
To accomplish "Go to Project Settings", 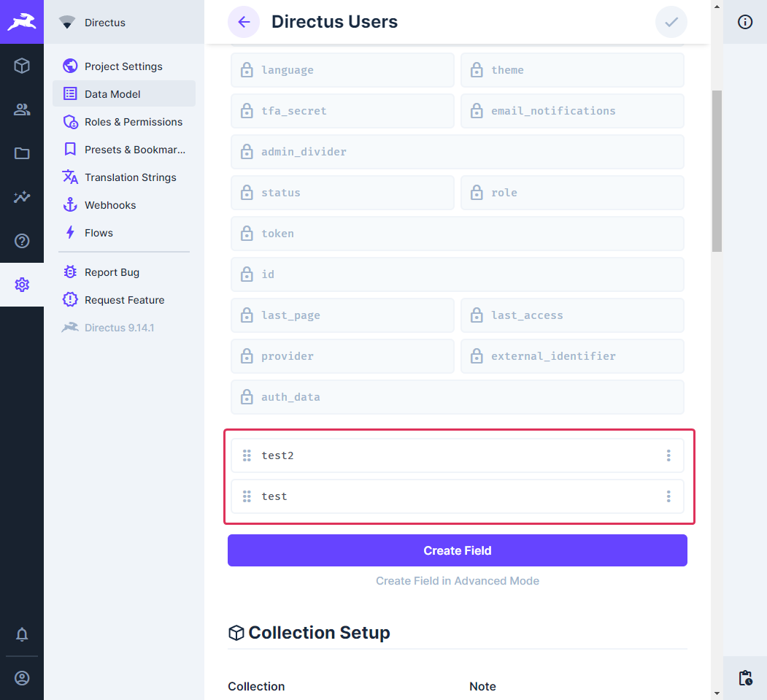I will (124, 66).
